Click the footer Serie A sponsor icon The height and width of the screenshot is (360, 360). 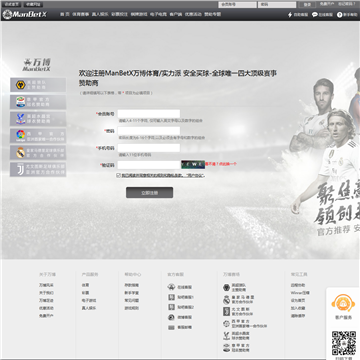click(x=227, y=348)
